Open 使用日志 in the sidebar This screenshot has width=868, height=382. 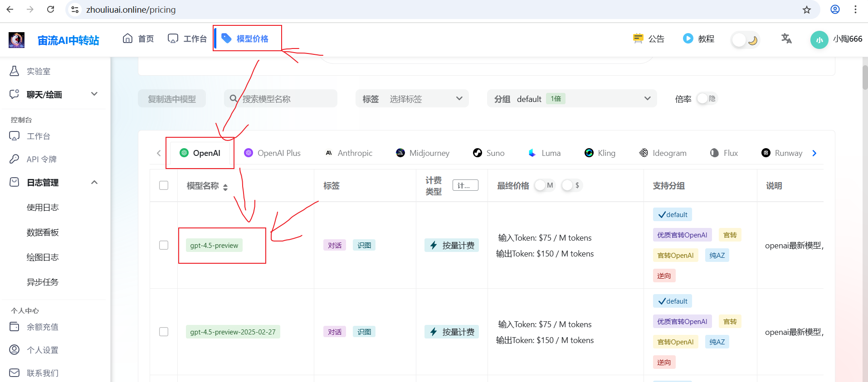(x=43, y=207)
